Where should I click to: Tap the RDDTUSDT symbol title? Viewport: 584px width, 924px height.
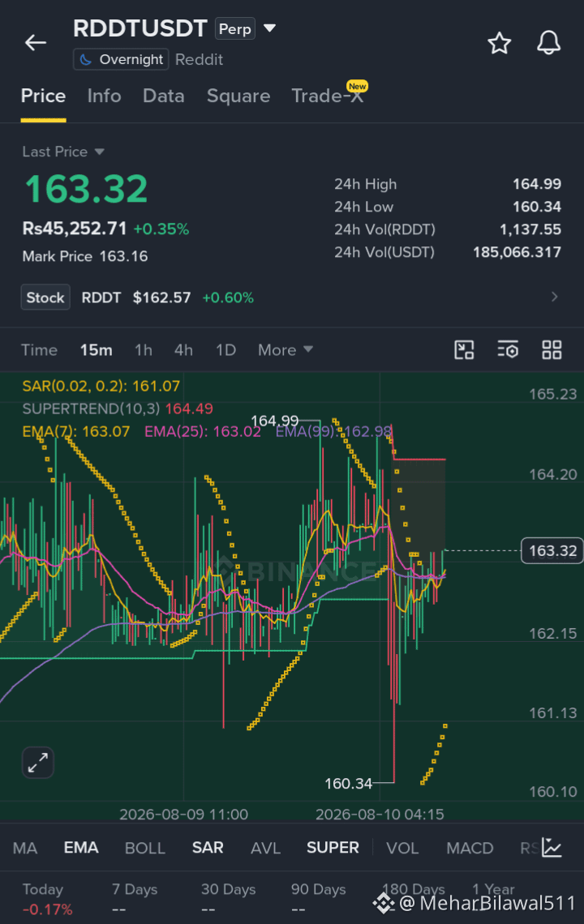click(140, 28)
